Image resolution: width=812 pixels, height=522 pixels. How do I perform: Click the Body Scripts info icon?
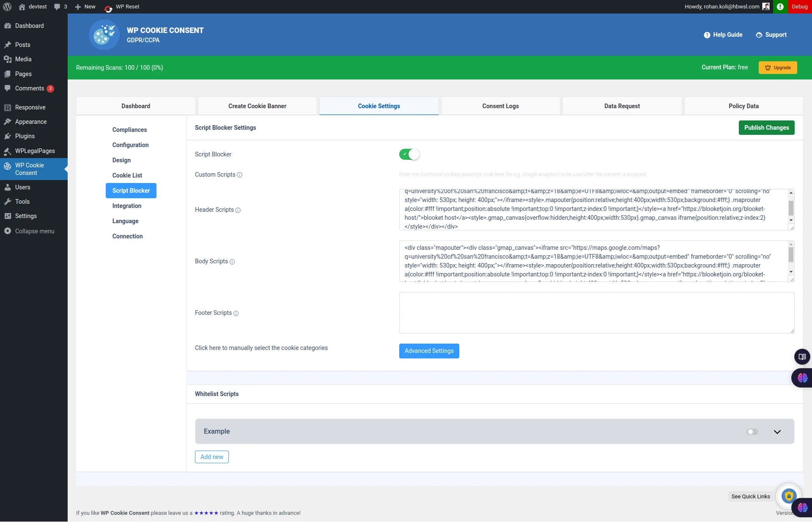tap(232, 262)
